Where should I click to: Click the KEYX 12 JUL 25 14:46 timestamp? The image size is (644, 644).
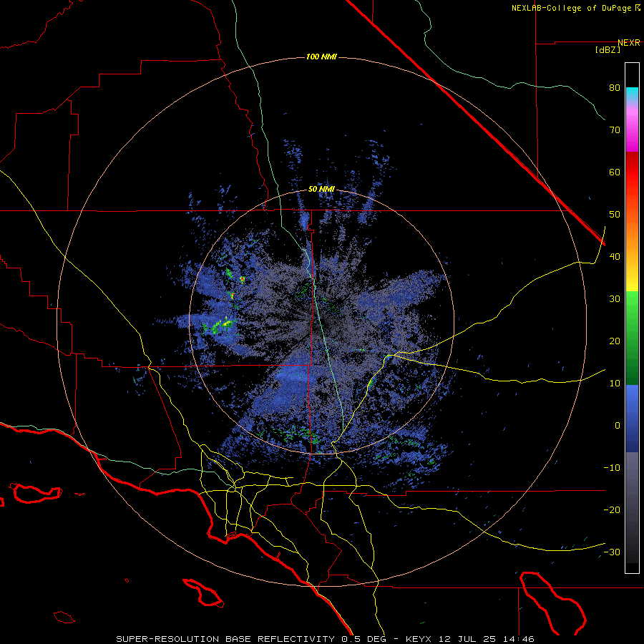[470, 639]
